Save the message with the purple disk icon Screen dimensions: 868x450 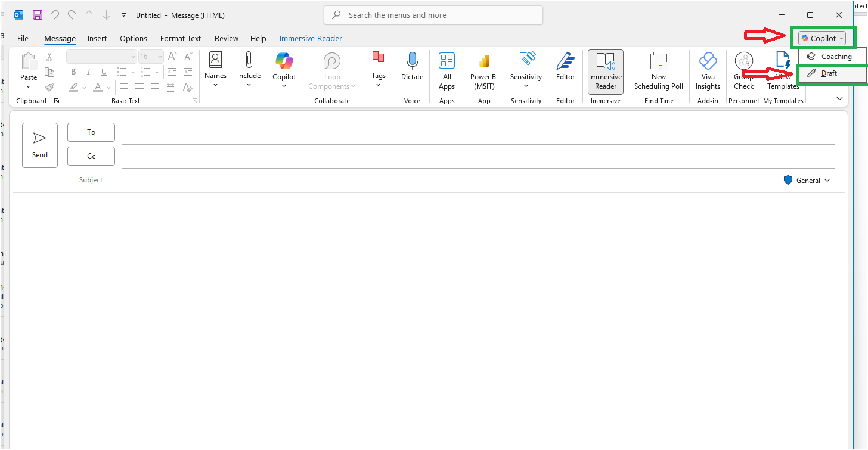coord(38,15)
